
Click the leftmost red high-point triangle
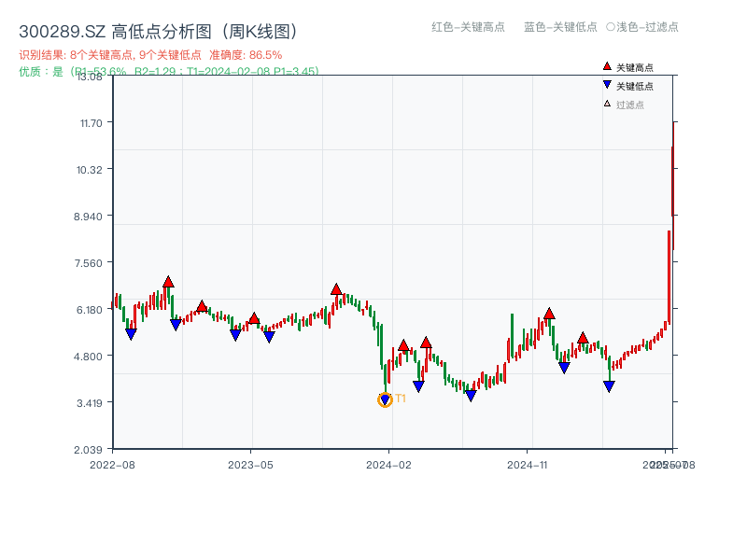pyautogui.click(x=168, y=282)
